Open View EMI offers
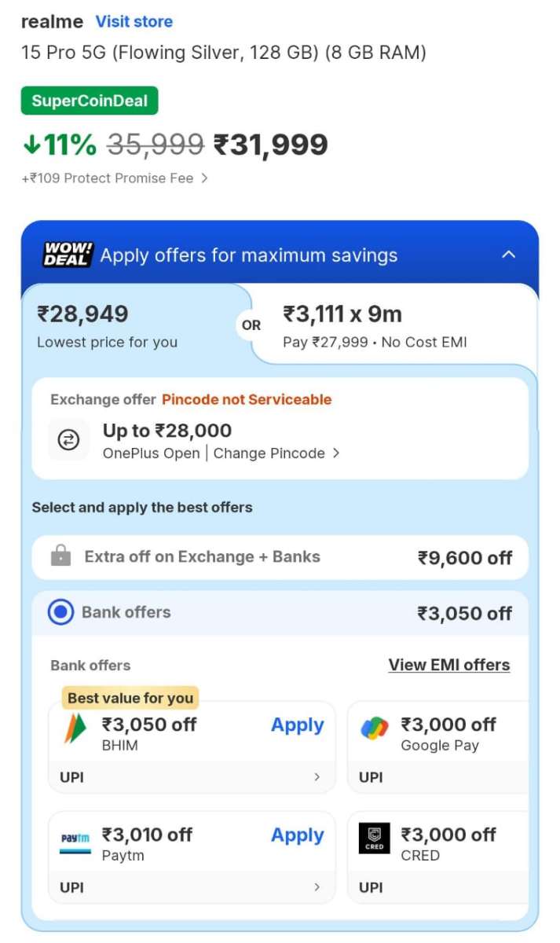560x943 pixels. pos(448,665)
